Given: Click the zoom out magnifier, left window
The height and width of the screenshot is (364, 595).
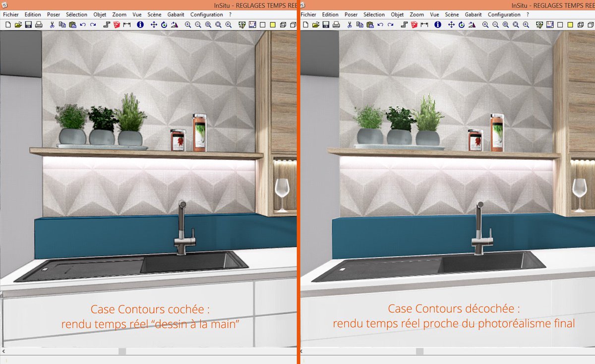Looking at the screenshot, I should [x=198, y=24].
